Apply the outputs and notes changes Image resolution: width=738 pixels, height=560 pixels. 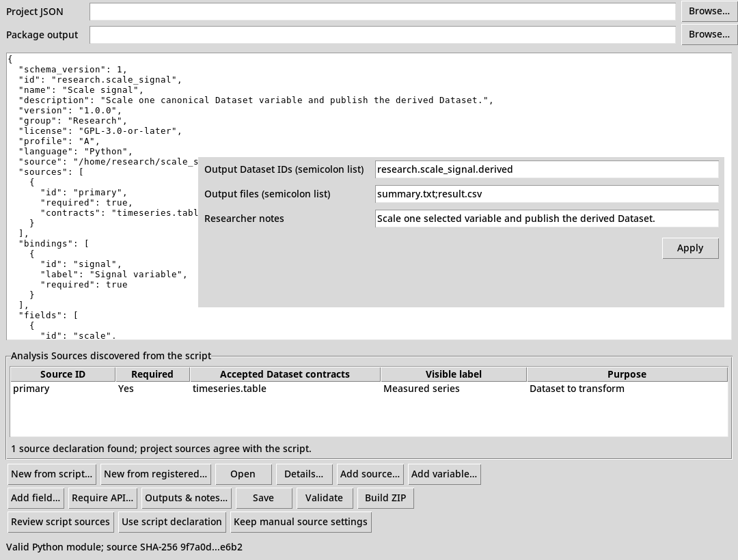coord(690,249)
